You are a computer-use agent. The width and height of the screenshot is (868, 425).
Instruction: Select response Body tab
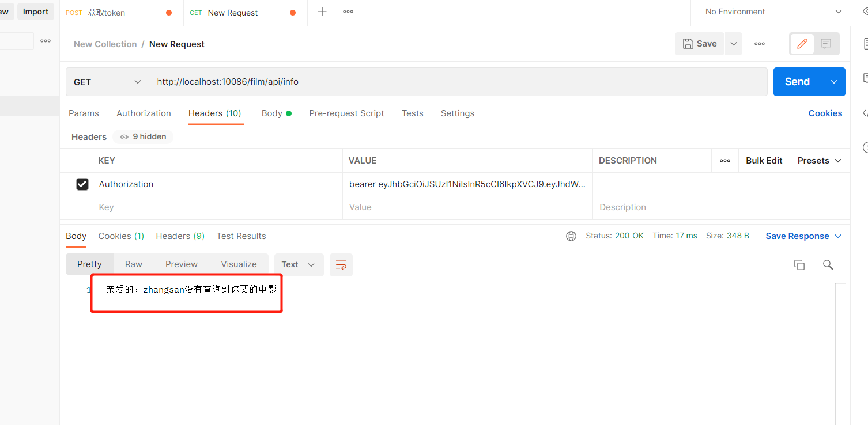click(76, 236)
